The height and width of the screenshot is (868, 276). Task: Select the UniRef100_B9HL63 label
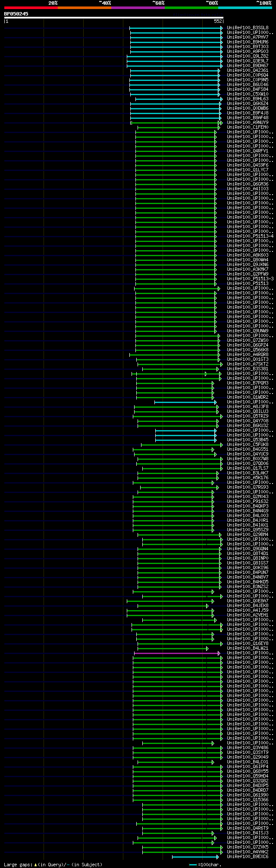(248, 99)
